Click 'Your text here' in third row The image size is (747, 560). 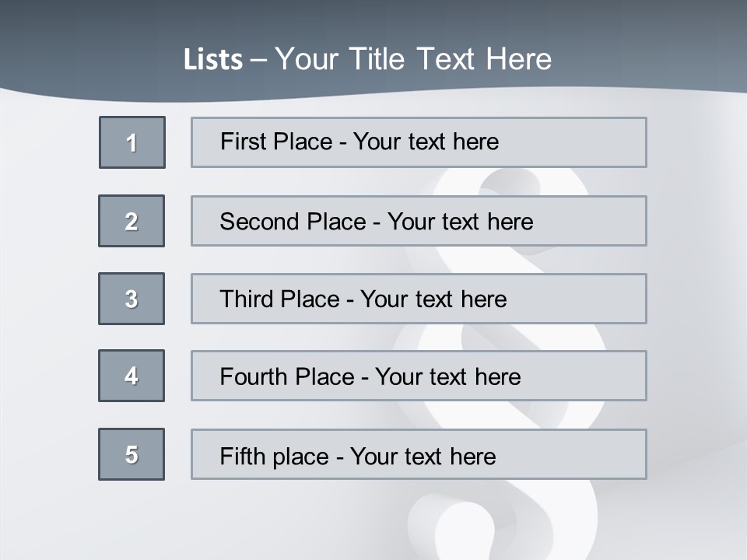tap(433, 299)
